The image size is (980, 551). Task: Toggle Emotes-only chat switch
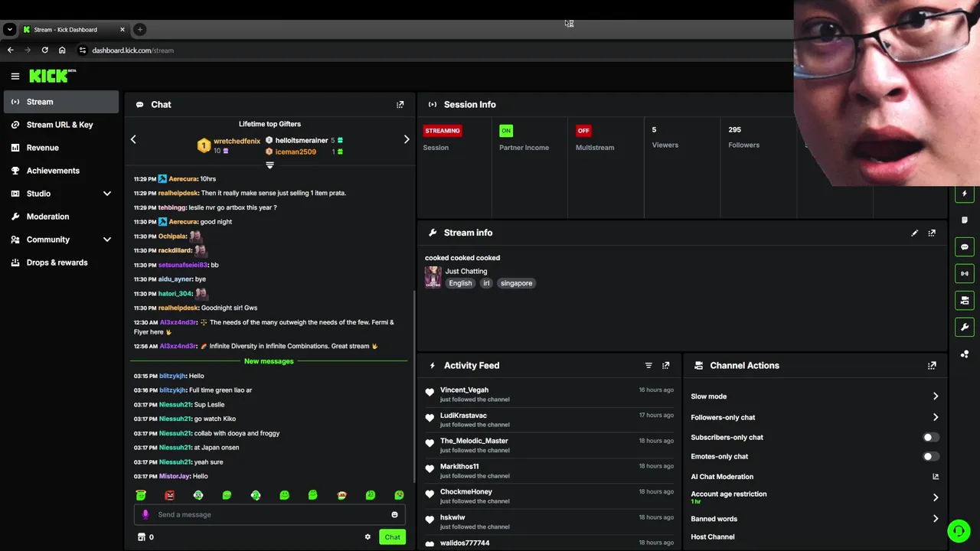(930, 457)
